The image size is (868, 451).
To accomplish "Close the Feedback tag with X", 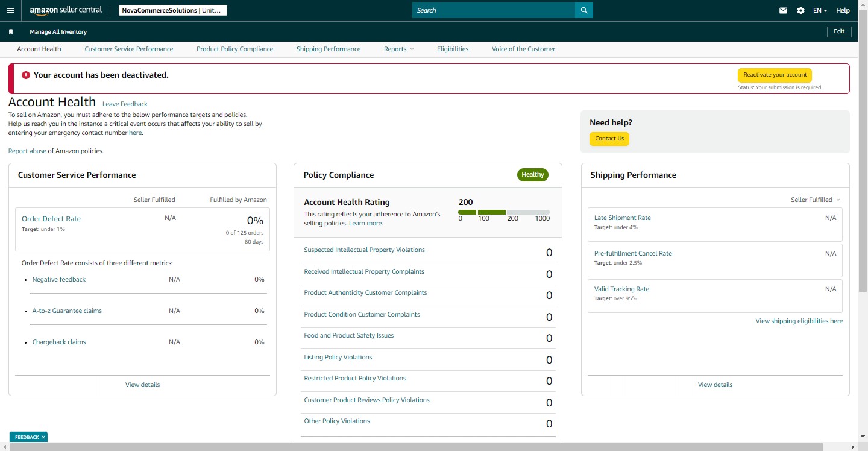I will click(x=43, y=437).
